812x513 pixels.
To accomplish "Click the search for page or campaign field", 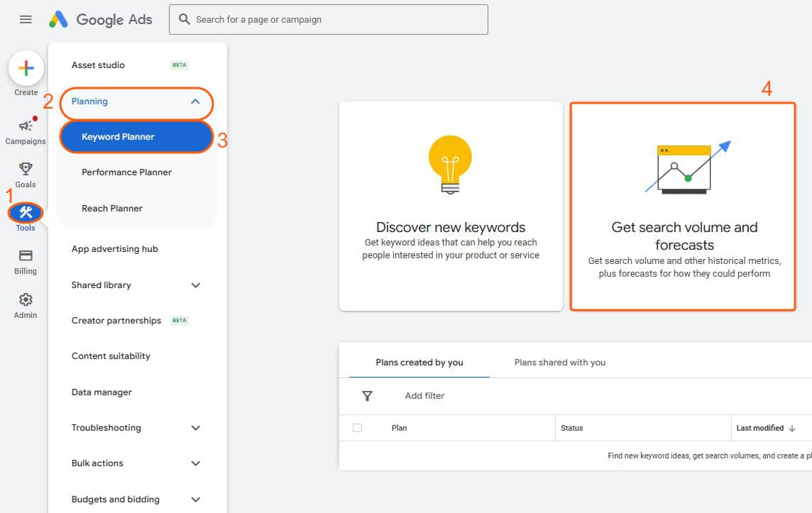I will (329, 20).
